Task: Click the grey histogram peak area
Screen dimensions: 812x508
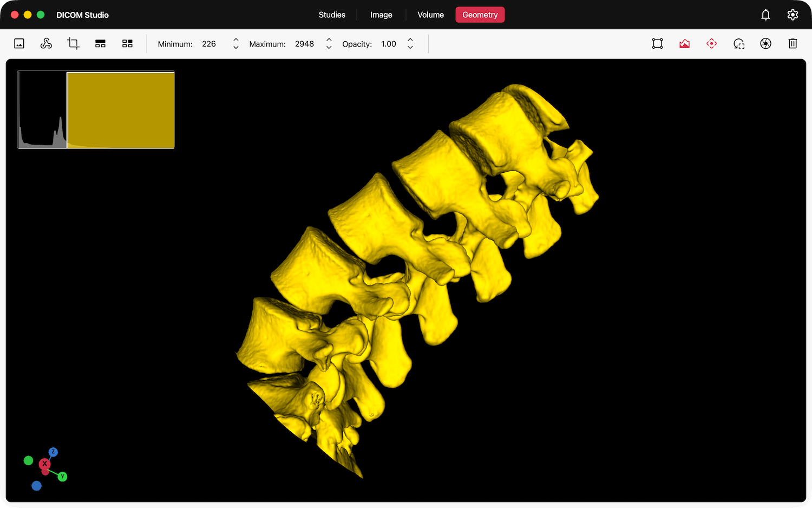Action: click(x=59, y=133)
